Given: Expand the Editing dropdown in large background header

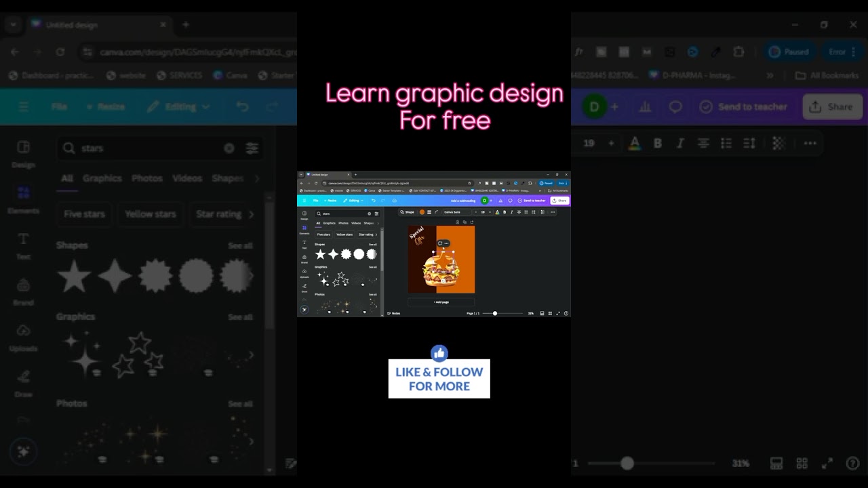Looking at the screenshot, I should pyautogui.click(x=178, y=106).
